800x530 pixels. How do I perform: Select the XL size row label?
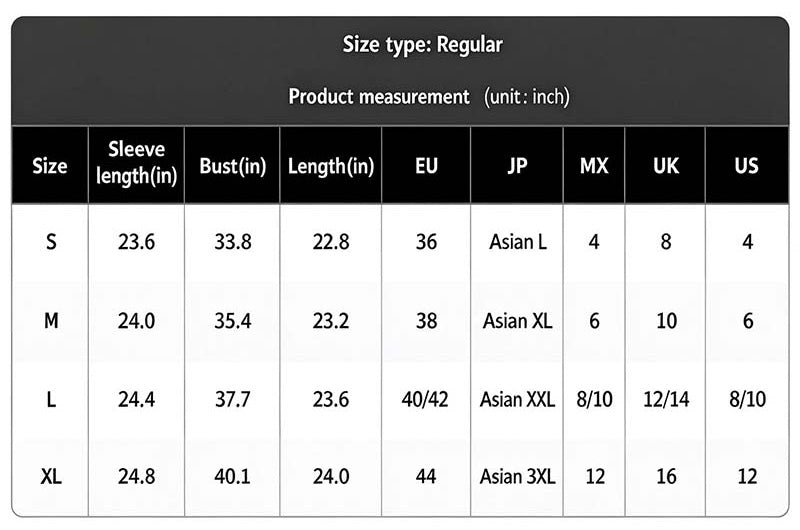point(51,476)
